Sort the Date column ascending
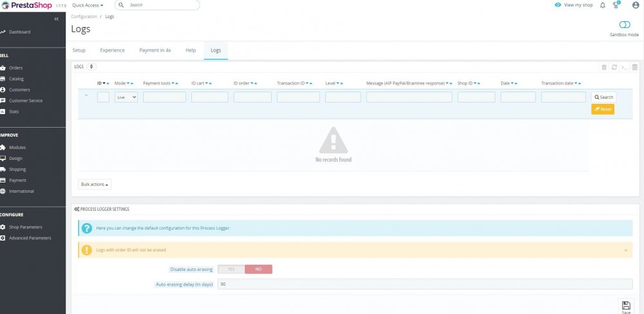Screen dimensions: 644x314 pyautogui.click(x=516, y=83)
